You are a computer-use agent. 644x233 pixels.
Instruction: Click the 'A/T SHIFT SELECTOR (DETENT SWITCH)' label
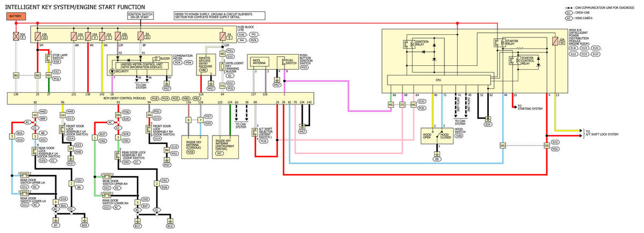(265, 133)
